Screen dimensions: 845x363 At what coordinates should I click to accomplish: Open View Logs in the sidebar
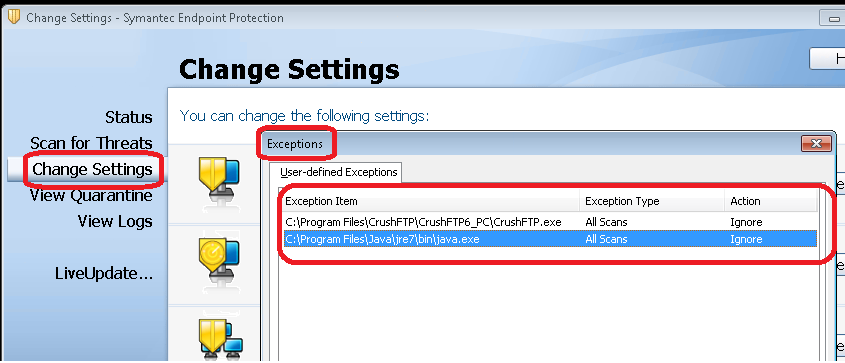coord(115,221)
